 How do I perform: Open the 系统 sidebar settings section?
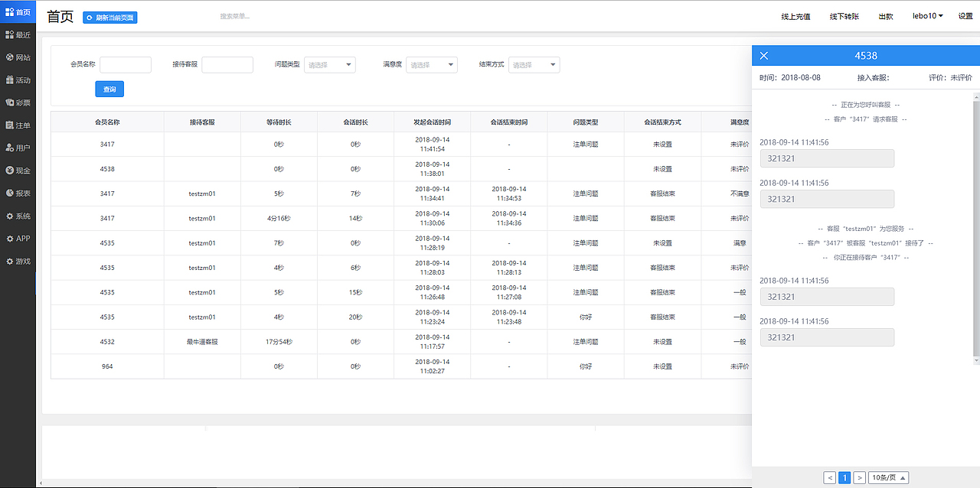[x=18, y=216]
